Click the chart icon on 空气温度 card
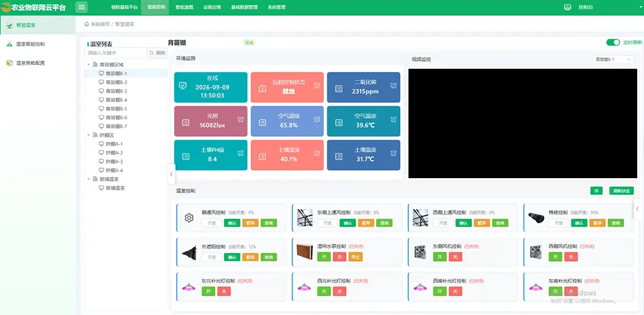This screenshot has width=644, height=315. click(393, 119)
